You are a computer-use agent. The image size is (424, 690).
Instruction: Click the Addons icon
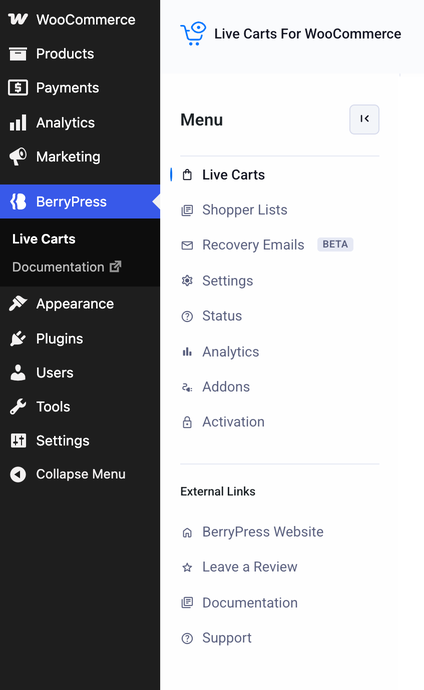tap(187, 387)
